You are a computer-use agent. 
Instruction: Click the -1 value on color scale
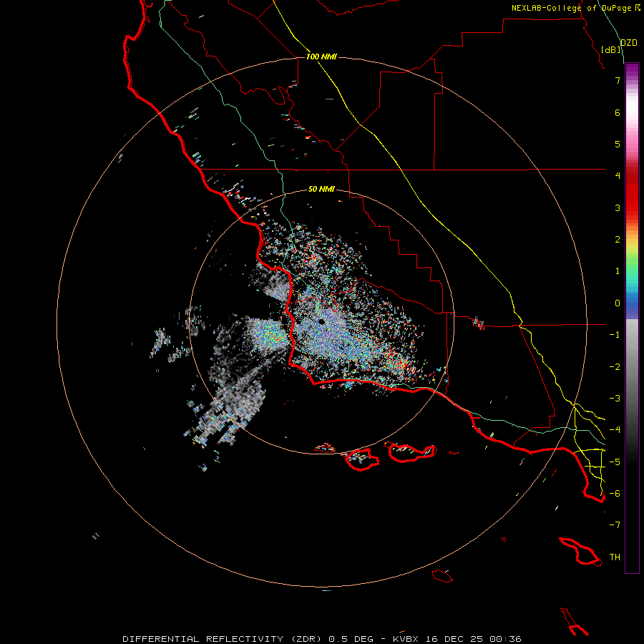pos(615,335)
